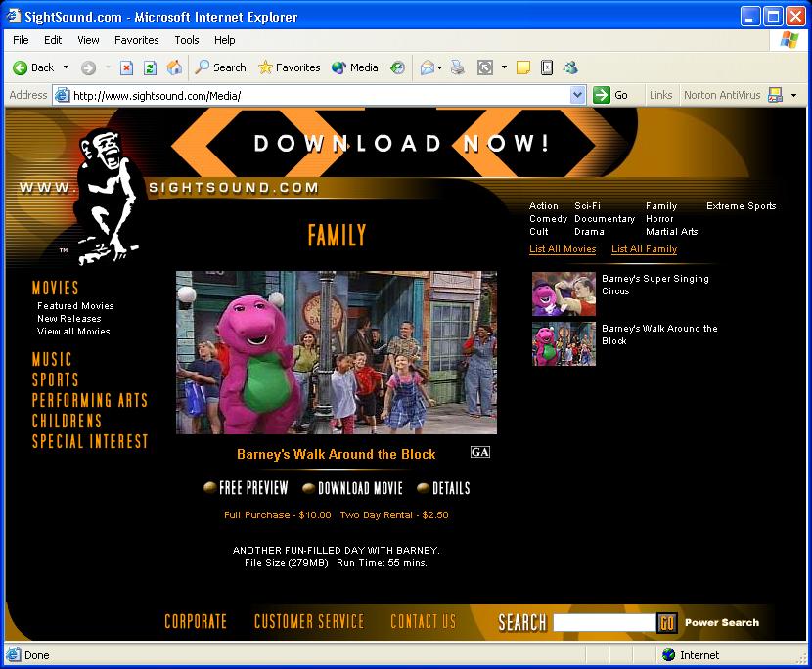Click the large Barney movie still image
Viewport: 812px width, 669px height.
point(337,353)
